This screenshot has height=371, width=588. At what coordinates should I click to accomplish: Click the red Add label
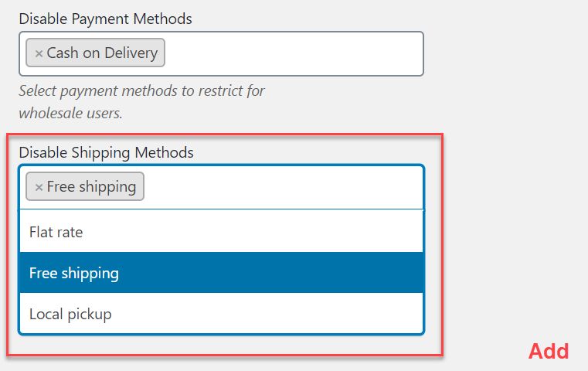549,352
